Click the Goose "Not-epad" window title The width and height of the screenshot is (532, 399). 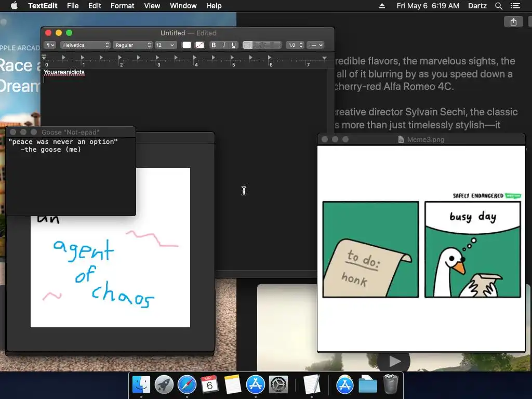(71, 132)
